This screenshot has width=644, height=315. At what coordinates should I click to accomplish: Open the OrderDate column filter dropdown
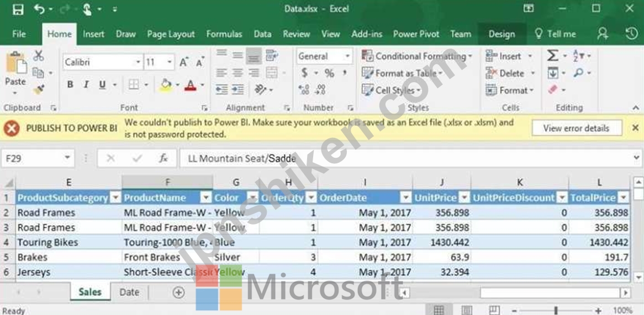[406, 197]
